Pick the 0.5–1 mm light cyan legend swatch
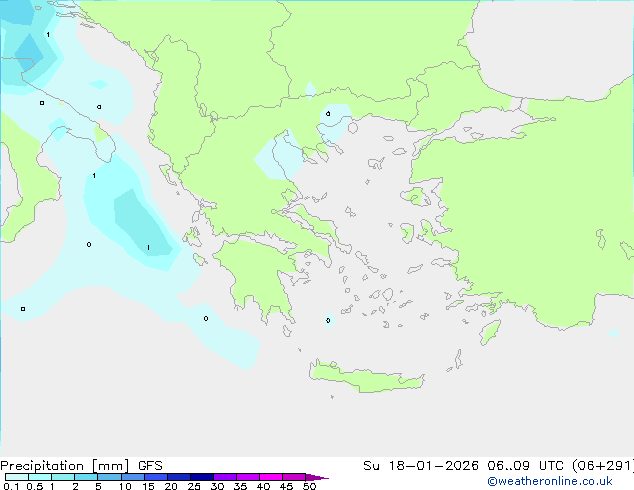The width and height of the screenshot is (634, 490). coord(40,477)
